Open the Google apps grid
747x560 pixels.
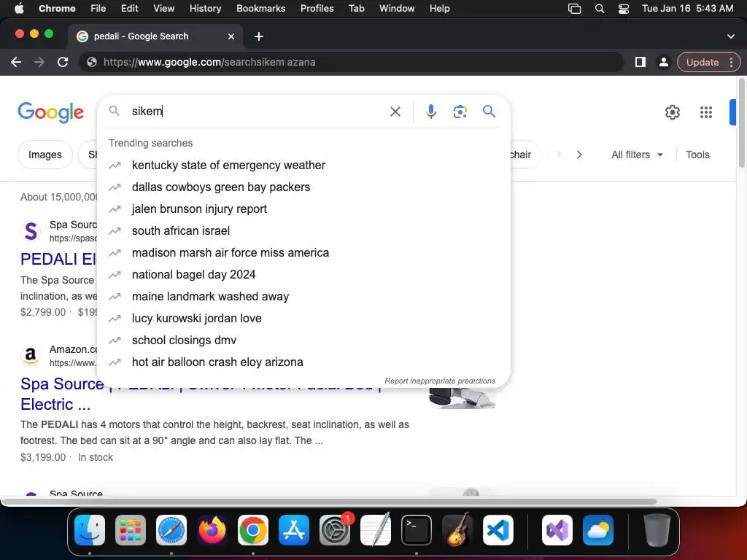click(x=705, y=112)
